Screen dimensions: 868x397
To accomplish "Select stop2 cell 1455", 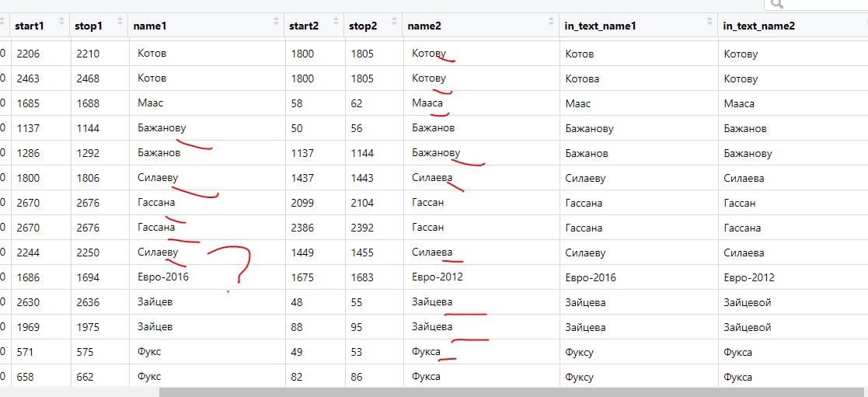I will (x=362, y=252).
